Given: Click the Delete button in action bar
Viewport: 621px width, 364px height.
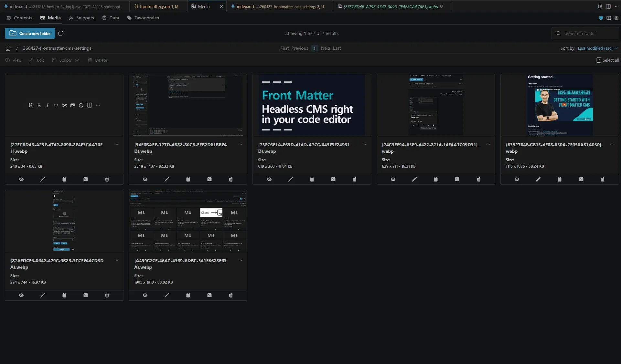Looking at the screenshot, I should coord(97,60).
